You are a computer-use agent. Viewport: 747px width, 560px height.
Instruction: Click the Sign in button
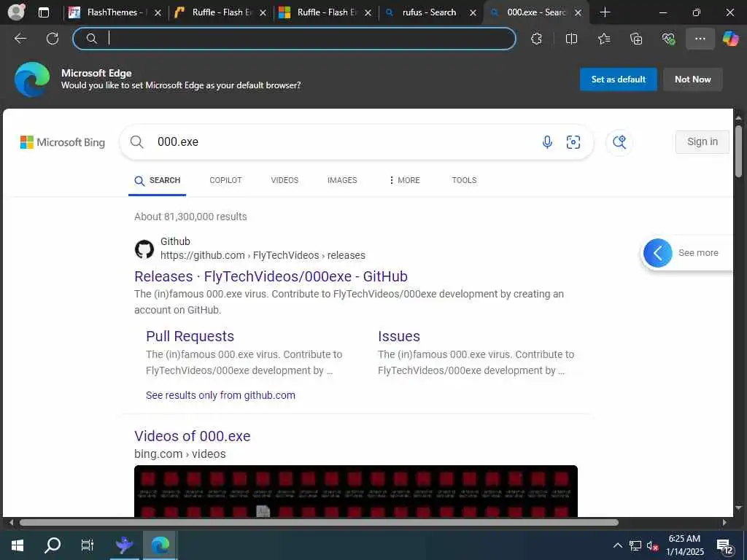tap(703, 142)
